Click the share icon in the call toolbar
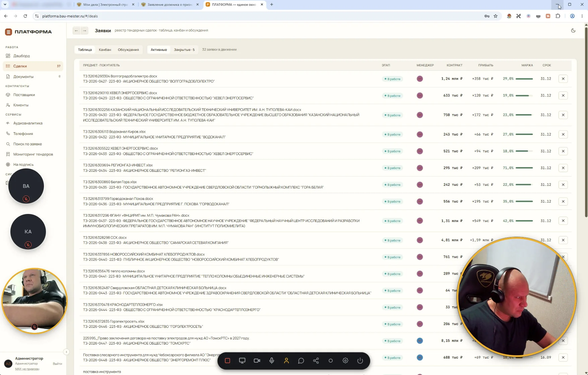This screenshot has height=375, width=588. click(316, 361)
